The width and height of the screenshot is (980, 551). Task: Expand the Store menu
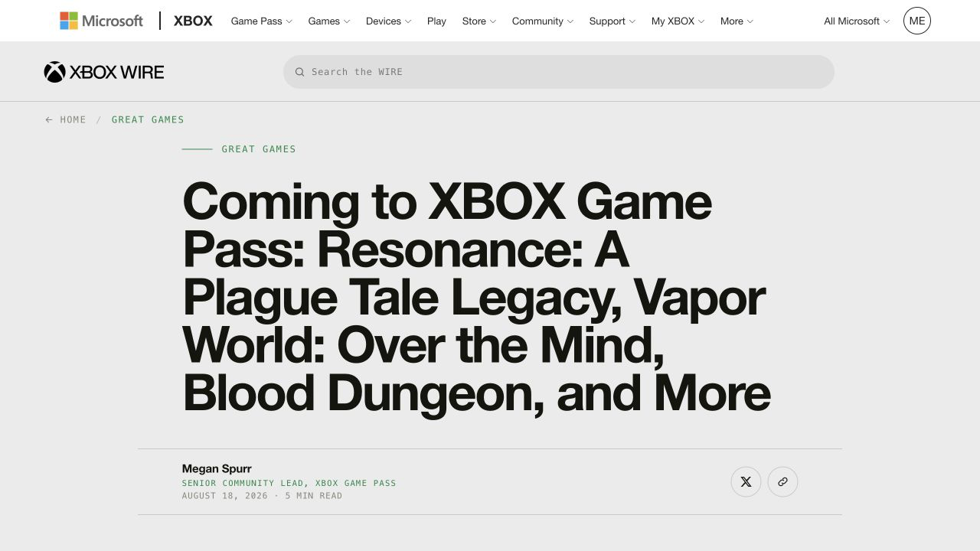pos(479,21)
